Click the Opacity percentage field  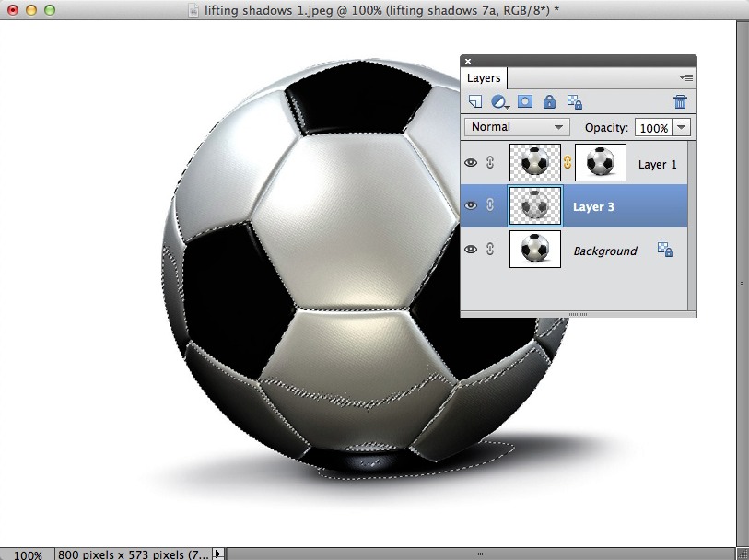tap(653, 128)
